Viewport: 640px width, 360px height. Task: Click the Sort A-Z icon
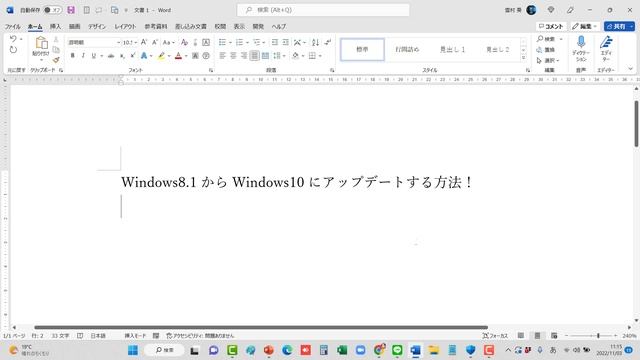point(315,42)
